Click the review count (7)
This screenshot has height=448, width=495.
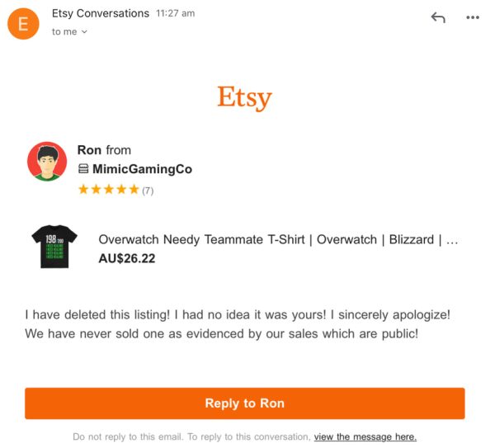148,191
